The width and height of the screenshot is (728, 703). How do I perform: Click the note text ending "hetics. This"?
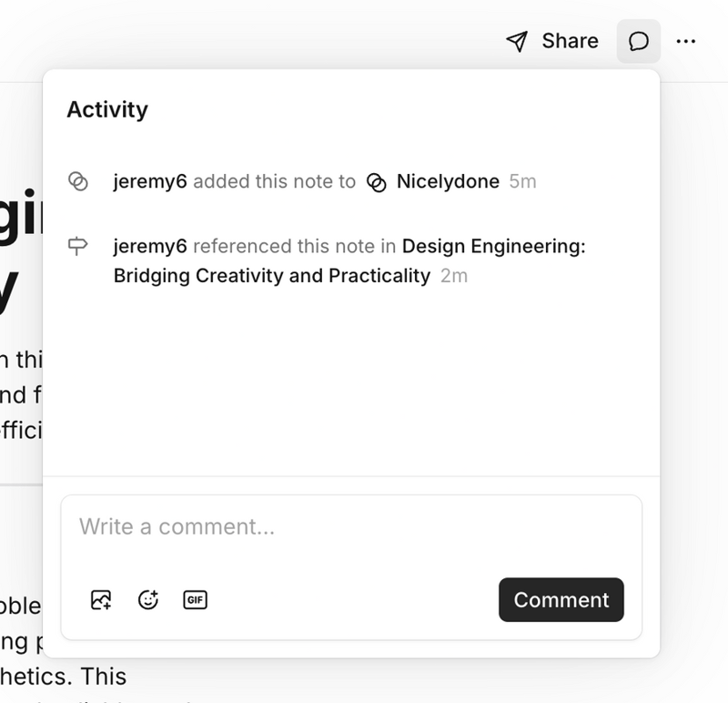[x=64, y=677]
